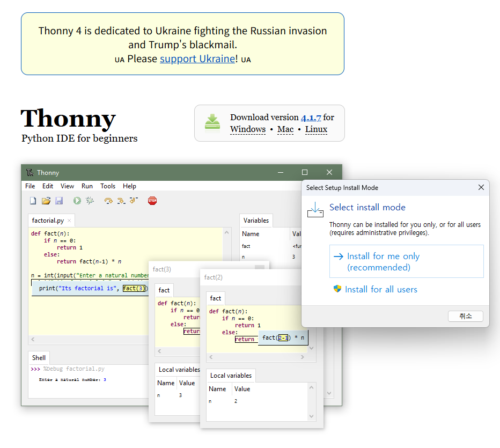Click the Step over toolbar icon
This screenshot has height=448, width=500.
(108, 201)
